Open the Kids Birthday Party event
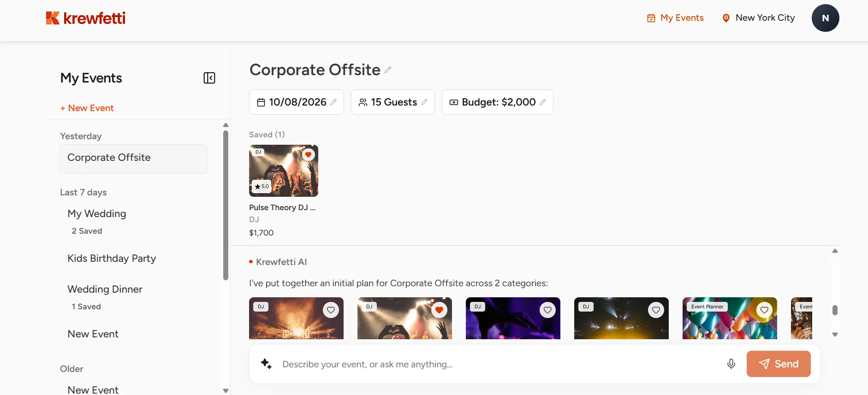Image resolution: width=868 pixels, height=395 pixels. pyautogui.click(x=112, y=258)
